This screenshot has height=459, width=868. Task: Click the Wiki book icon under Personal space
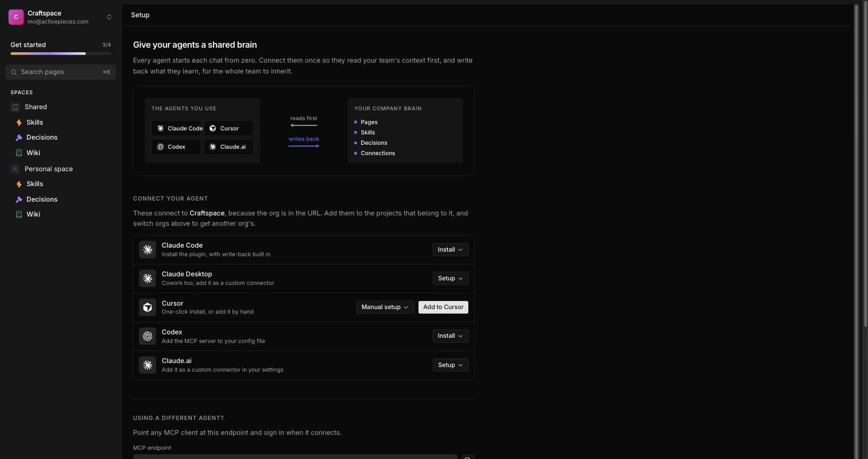click(19, 214)
